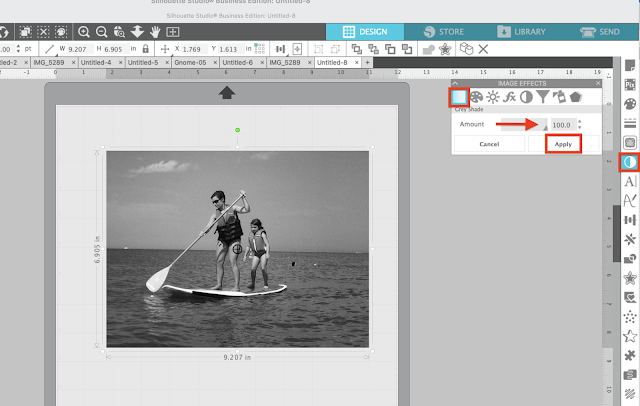640x406 pixels.
Task: Toggle the aspect ratio lock
Action: (146, 49)
